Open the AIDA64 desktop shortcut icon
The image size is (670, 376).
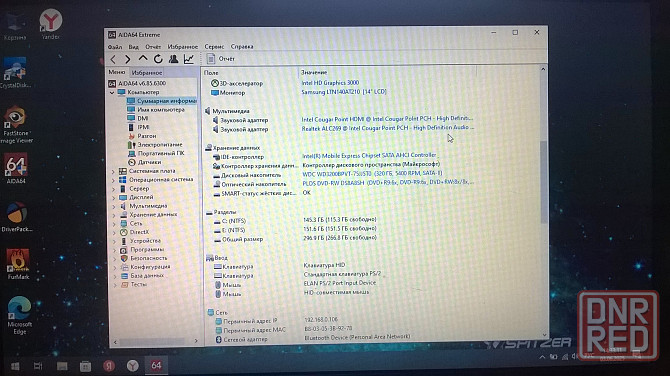(x=16, y=169)
